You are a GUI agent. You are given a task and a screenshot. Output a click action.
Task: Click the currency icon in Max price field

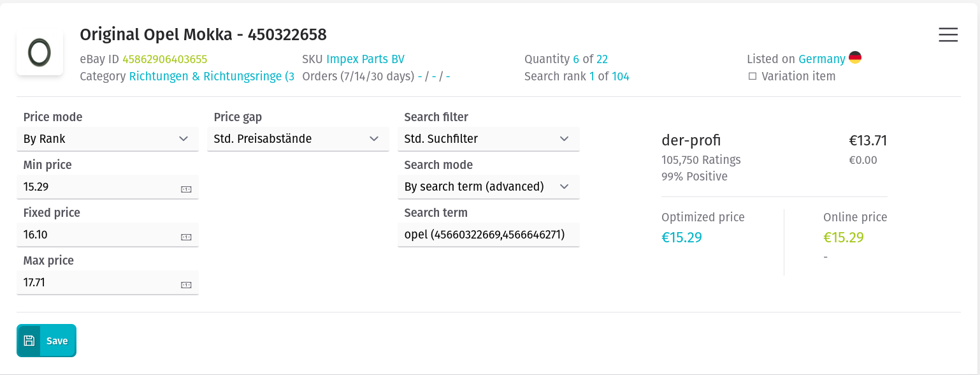[x=186, y=285]
